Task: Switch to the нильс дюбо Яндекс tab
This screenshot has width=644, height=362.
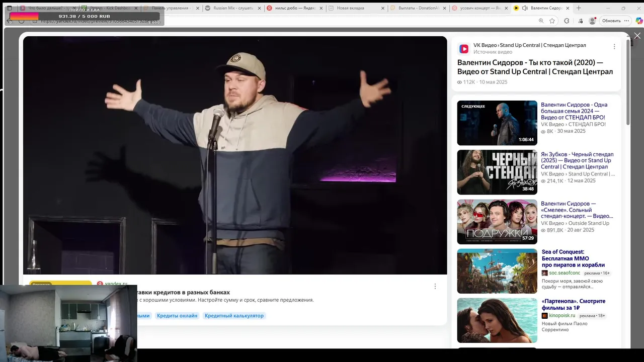Action: pos(294,8)
